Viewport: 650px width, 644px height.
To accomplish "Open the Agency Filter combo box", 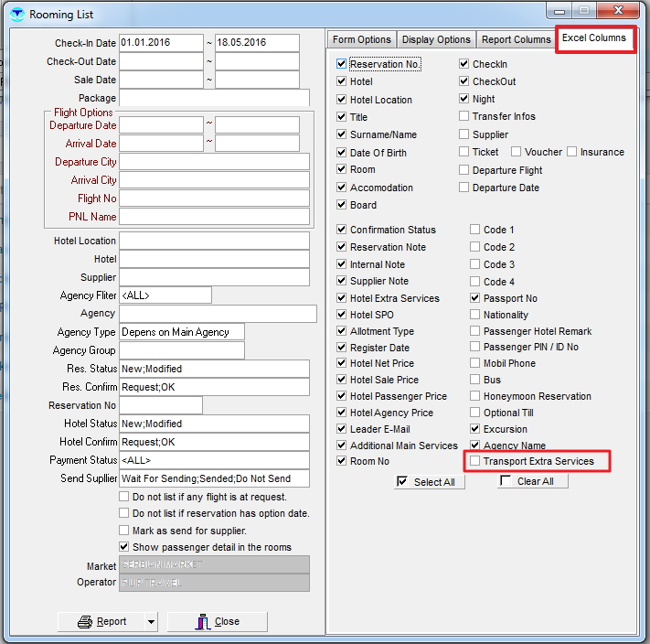I will coord(165,295).
